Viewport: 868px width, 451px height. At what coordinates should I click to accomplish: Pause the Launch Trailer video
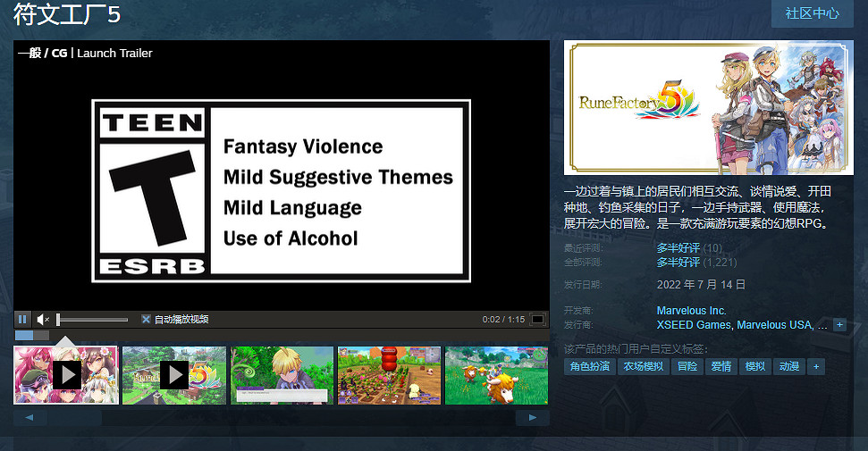point(22,319)
